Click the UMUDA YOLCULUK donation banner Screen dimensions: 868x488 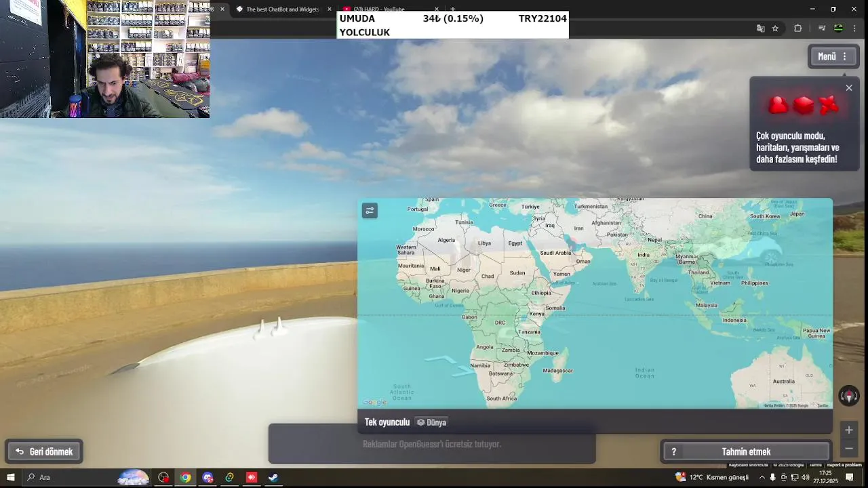(453, 25)
